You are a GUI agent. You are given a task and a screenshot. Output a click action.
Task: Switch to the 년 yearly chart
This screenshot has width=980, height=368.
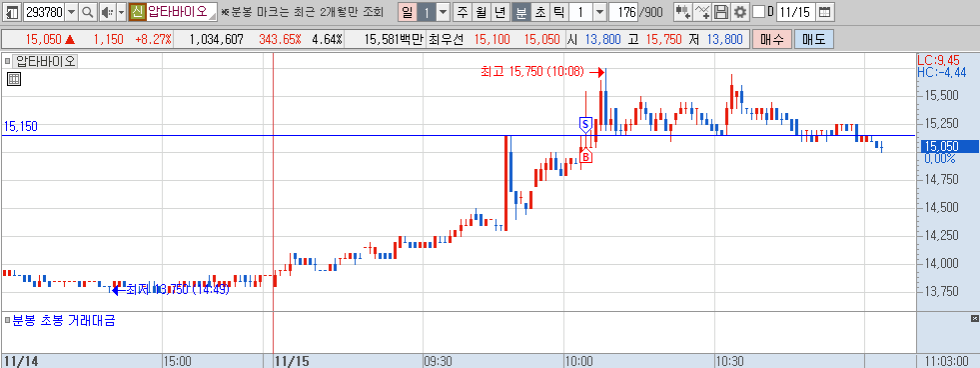[x=499, y=12]
